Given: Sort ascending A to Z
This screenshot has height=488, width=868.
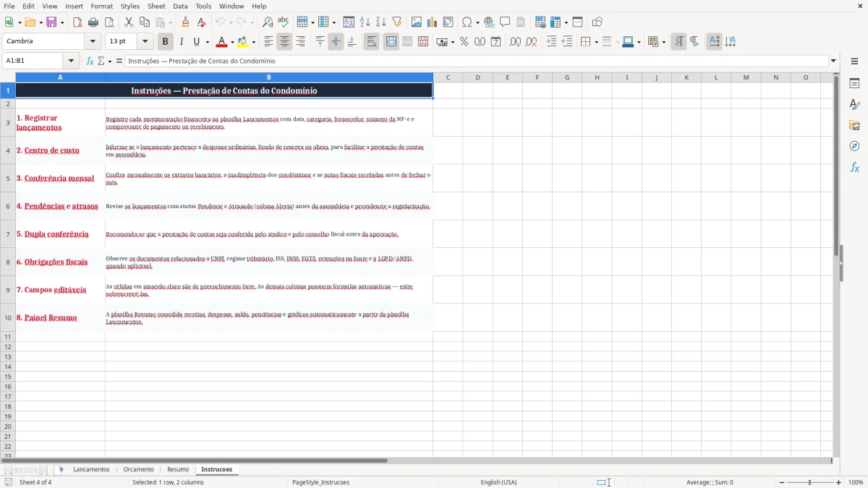Looking at the screenshot, I should 365,22.
